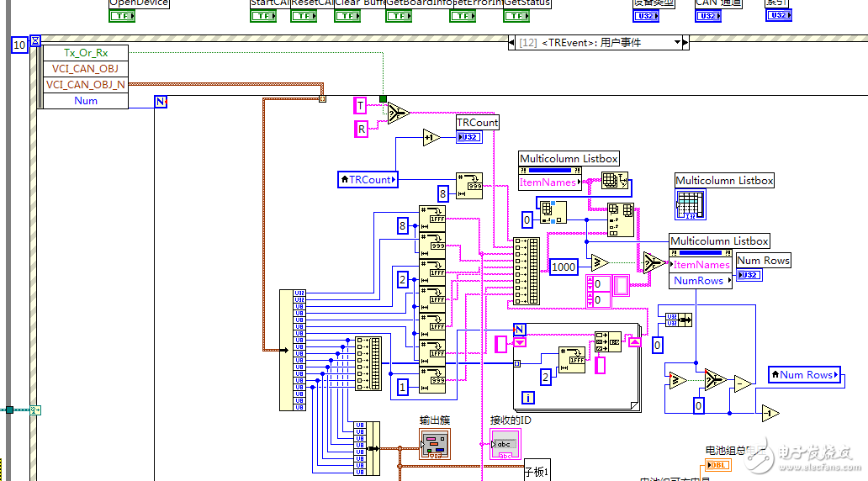Click the U32 Build Array node below NumRows
The height and width of the screenshot is (481, 868).
[678, 320]
